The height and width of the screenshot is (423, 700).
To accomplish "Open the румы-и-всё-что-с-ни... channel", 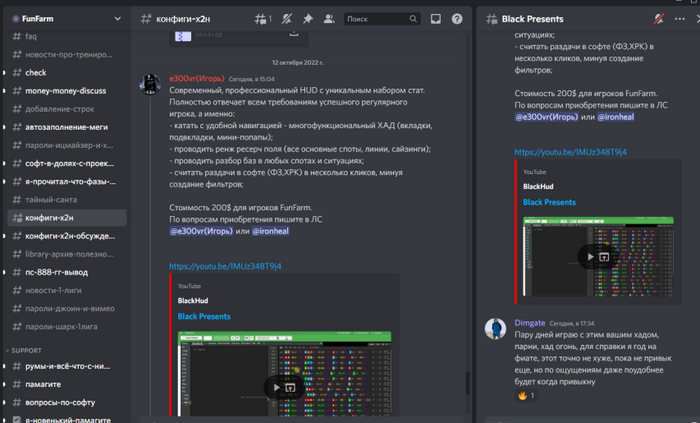I will click(67, 366).
